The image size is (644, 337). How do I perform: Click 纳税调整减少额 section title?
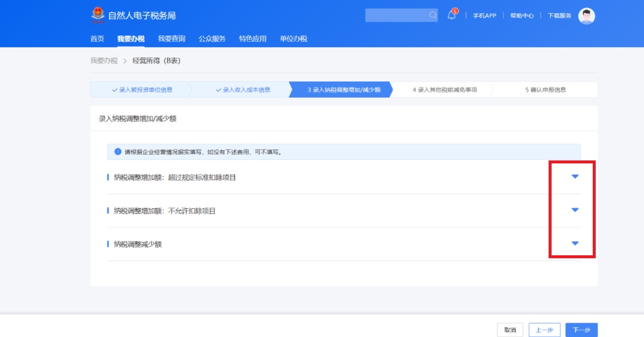coord(138,244)
